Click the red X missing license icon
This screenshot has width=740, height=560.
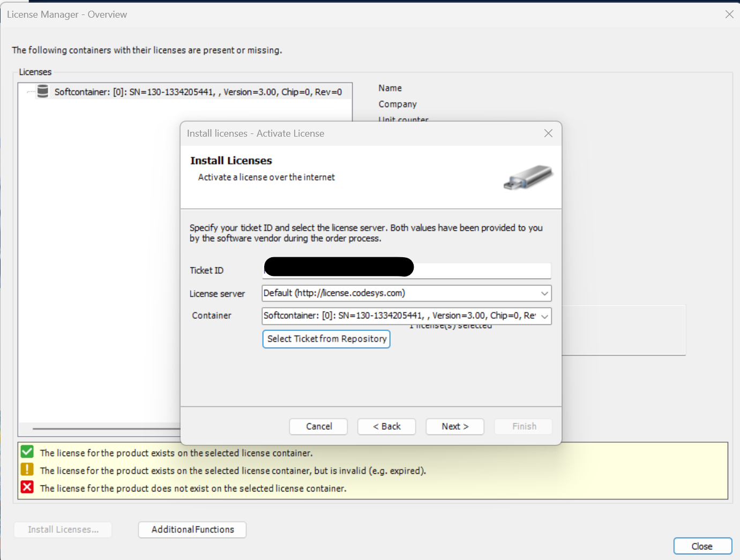[27, 488]
